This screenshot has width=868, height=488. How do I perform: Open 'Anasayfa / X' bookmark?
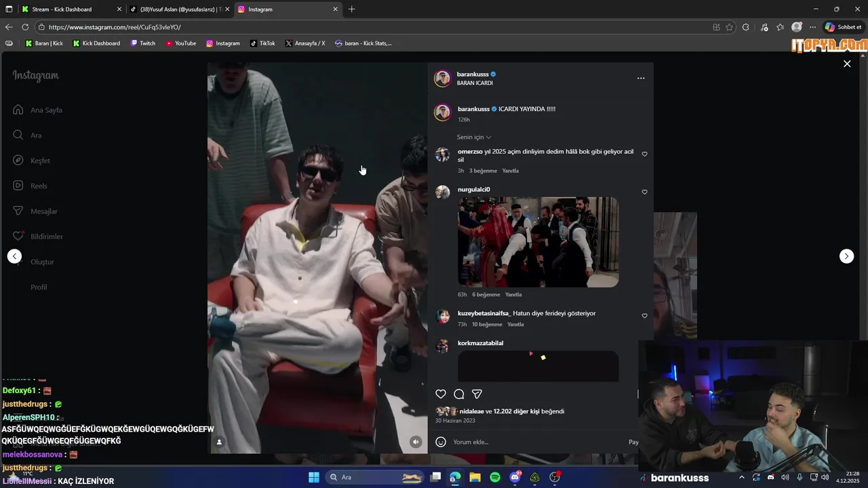click(304, 43)
